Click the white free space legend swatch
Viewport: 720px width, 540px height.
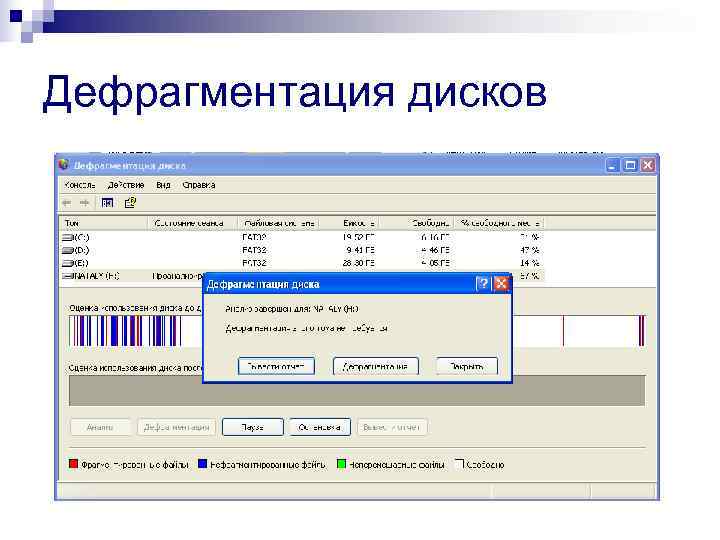[x=459, y=464]
